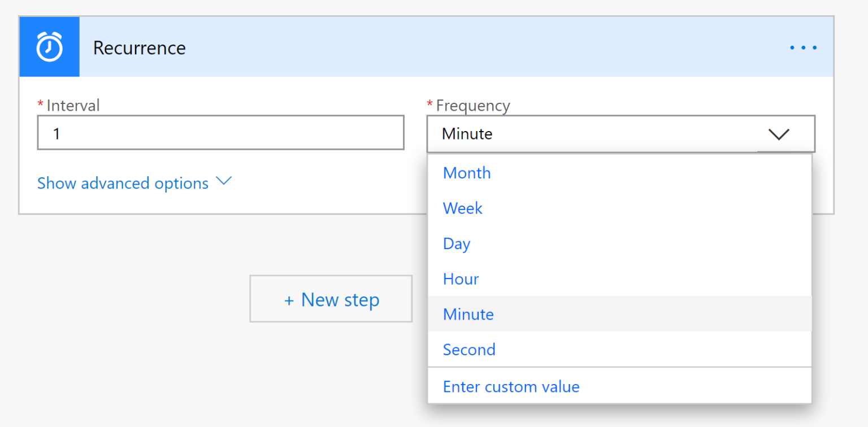The width and height of the screenshot is (868, 427).
Task: Select Month from the Frequency list
Action: pyautogui.click(x=467, y=173)
